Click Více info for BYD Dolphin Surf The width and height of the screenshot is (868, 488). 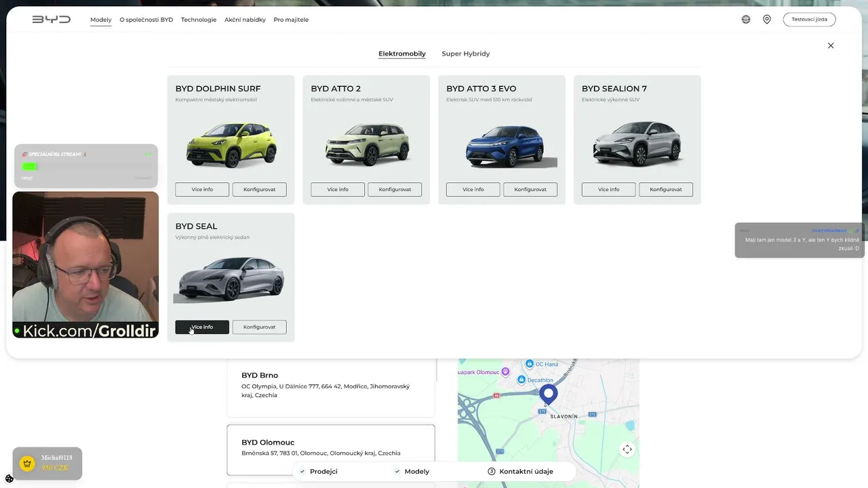tap(202, 190)
